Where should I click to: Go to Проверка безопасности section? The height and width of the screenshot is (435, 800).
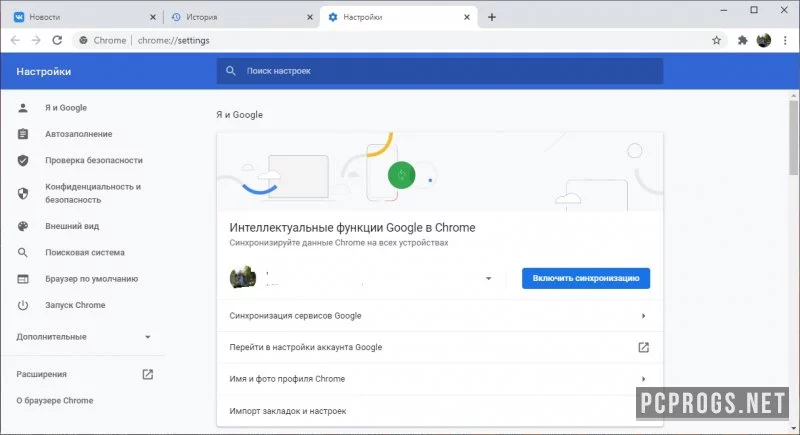pyautogui.click(x=93, y=161)
